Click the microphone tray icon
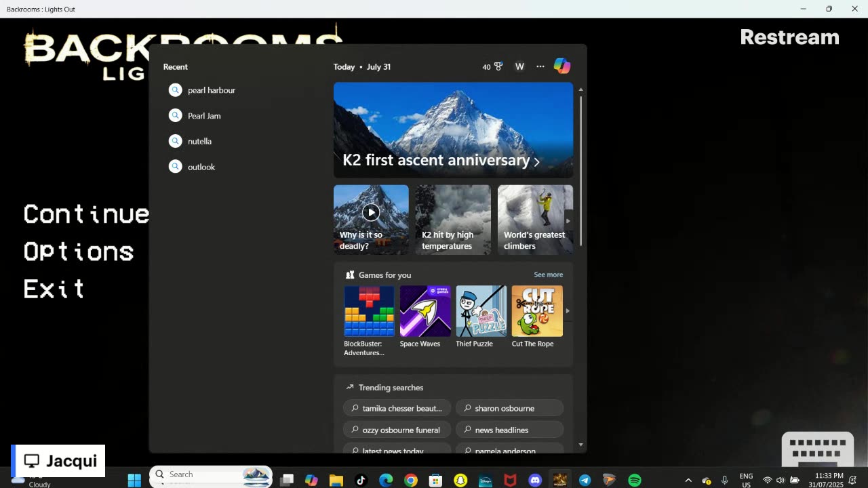The height and width of the screenshot is (488, 868). point(725,480)
